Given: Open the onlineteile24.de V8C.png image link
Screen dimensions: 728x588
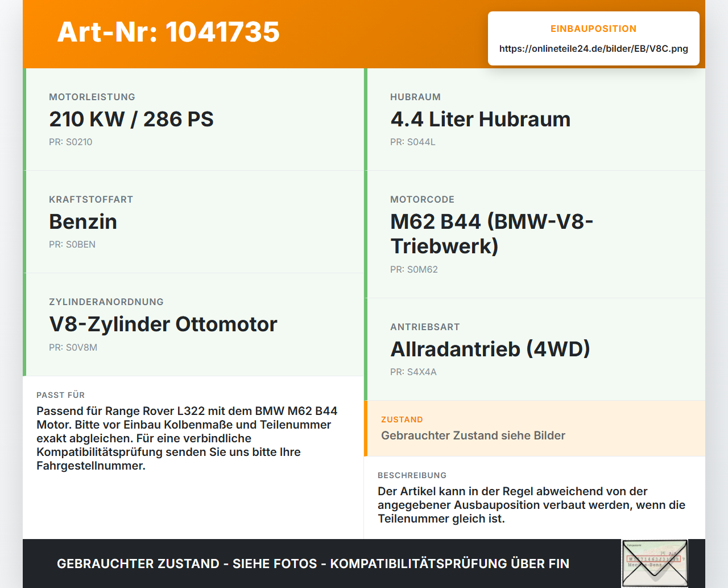Looking at the screenshot, I should (x=594, y=49).
